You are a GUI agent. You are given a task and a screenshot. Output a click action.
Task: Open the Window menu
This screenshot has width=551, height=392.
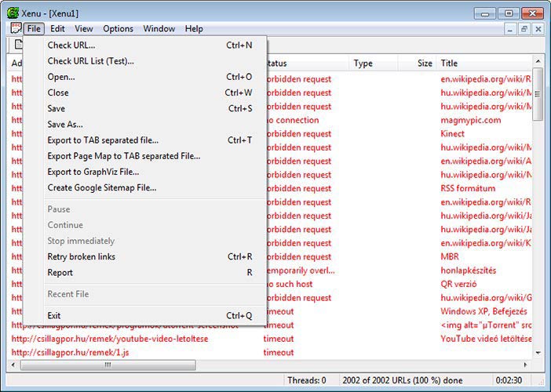[x=159, y=29]
